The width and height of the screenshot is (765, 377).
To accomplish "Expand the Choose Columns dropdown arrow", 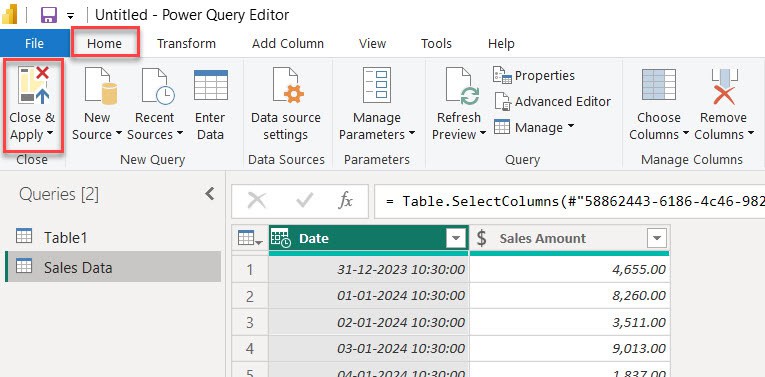I will [685, 134].
